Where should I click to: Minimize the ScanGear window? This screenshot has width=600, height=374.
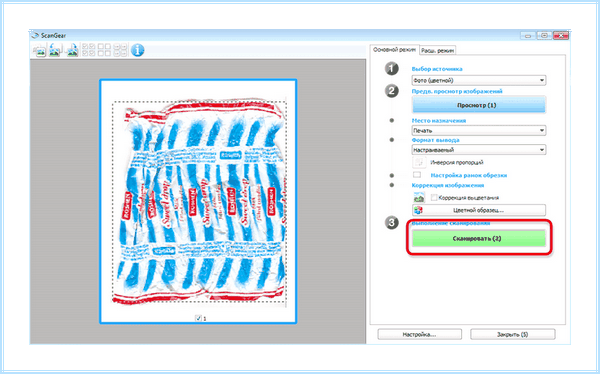[x=528, y=36]
